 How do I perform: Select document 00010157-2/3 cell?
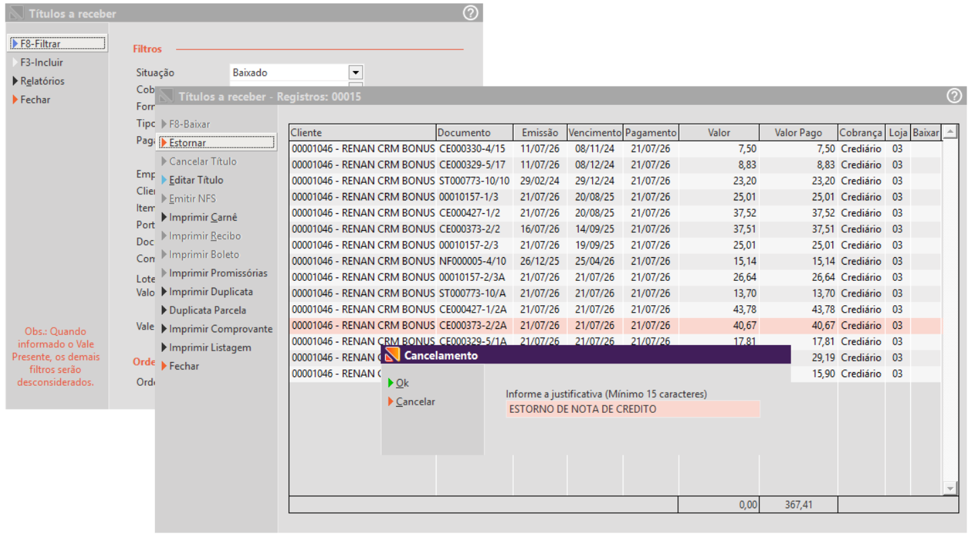[x=474, y=245]
